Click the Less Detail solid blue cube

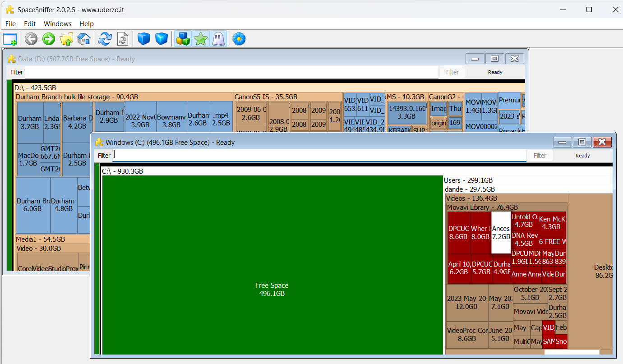tap(143, 39)
